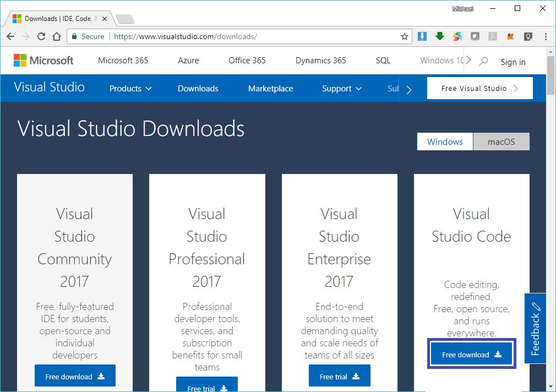Download Visual Studio Code for free
The image size is (556, 392).
(472, 354)
